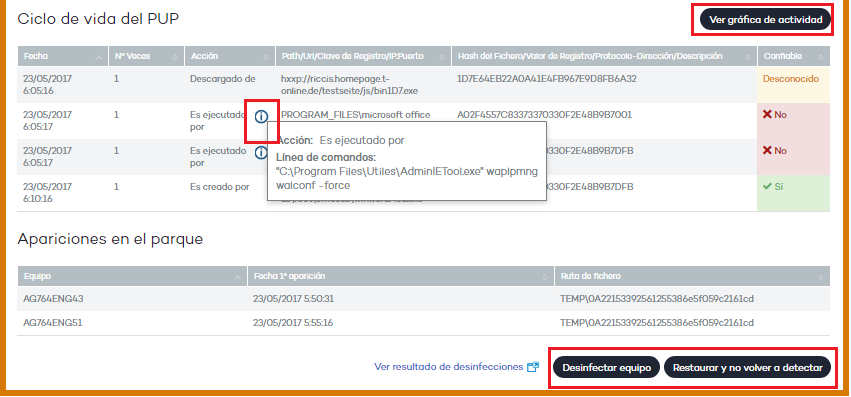Select file path in AG764ENG51 row

tap(657, 323)
